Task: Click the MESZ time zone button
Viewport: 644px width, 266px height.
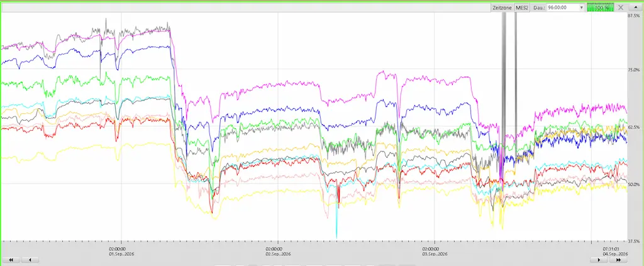Action: (x=522, y=8)
